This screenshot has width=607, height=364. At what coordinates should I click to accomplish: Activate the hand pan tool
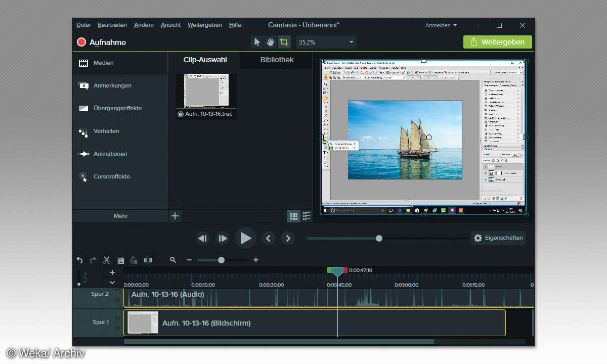[271, 42]
